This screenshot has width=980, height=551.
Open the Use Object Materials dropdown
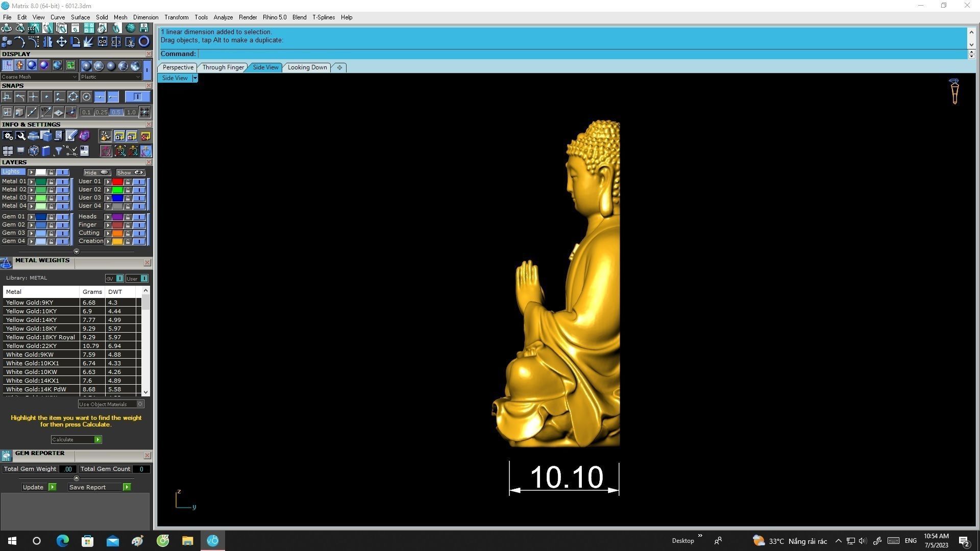pos(111,404)
